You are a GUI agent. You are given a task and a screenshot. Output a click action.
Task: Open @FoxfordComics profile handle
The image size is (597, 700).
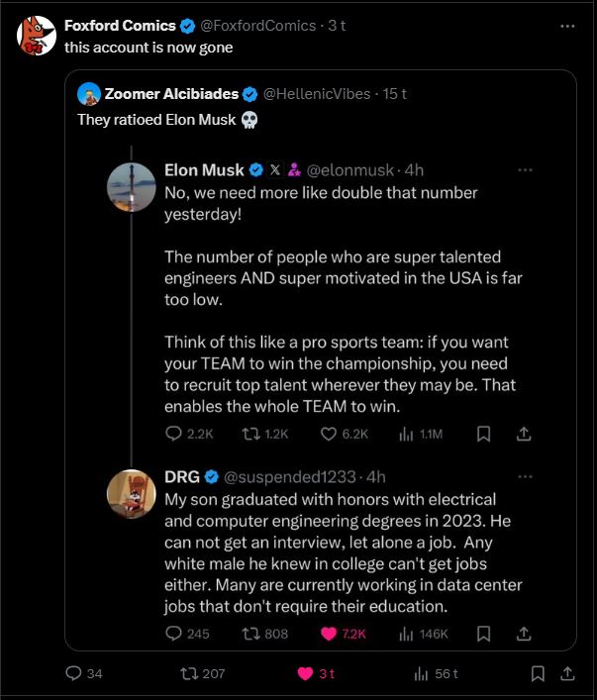[263, 25]
